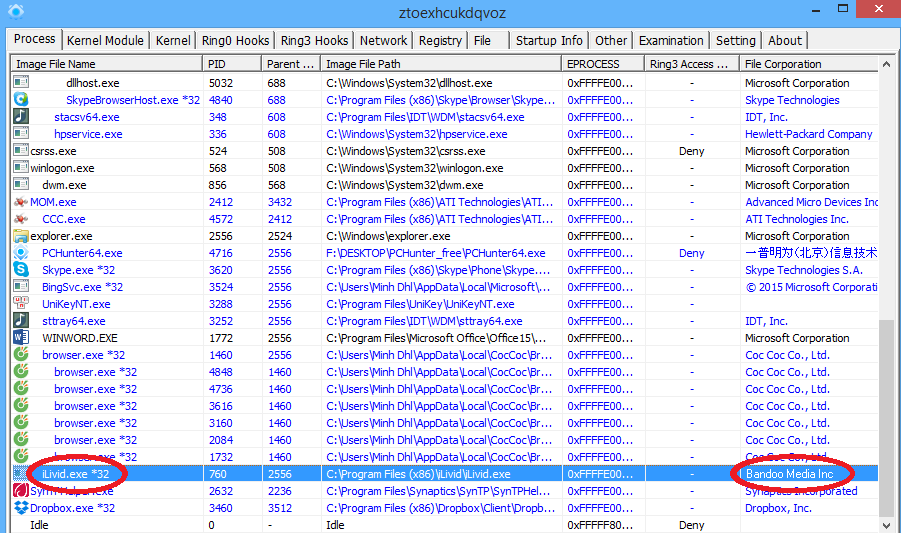Open the Setting tab
The height and width of the screenshot is (533, 901).
tap(736, 40)
